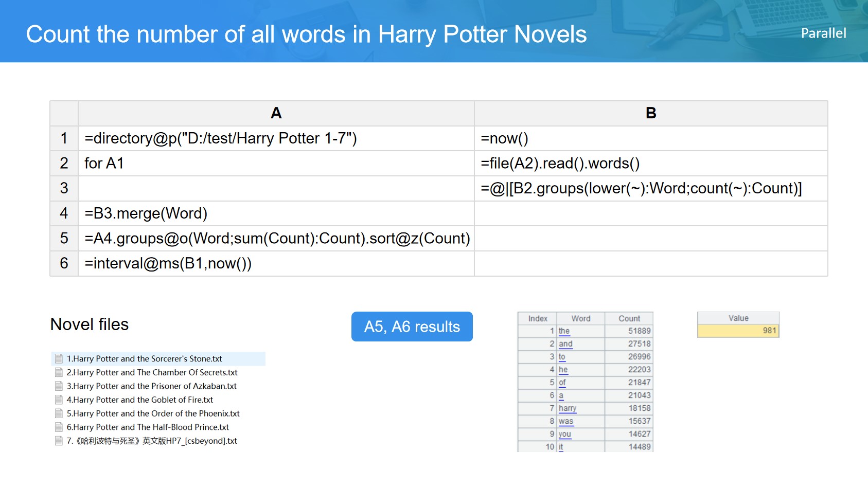Screen dimensions: 868x488
Task: Select row header 5 in the script grid
Action: (64, 239)
